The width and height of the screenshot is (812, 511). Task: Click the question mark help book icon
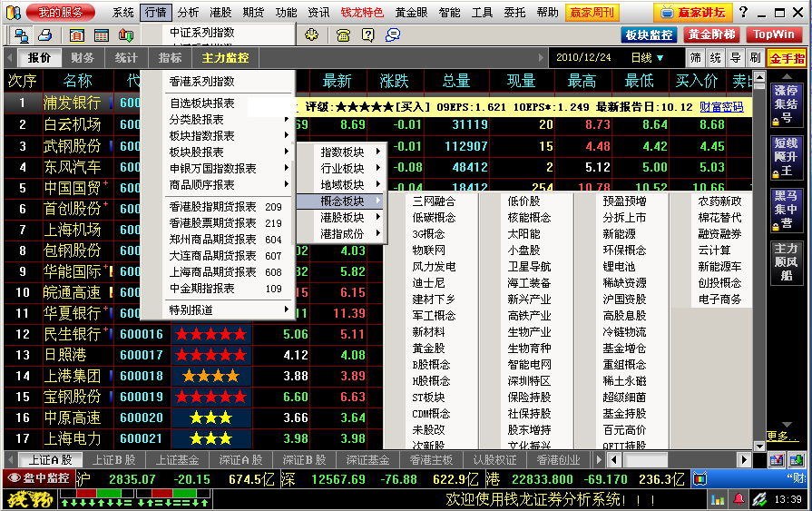point(367,35)
